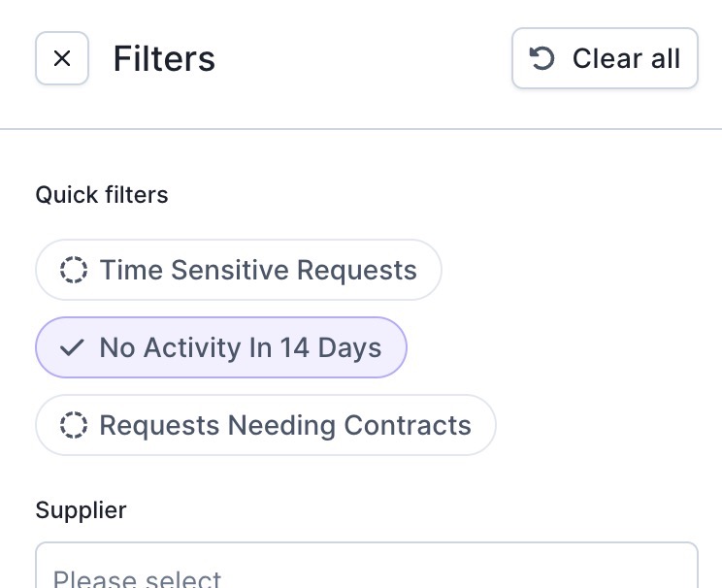Click the dashed circle icon beside Requests Needing Contracts

(74, 425)
